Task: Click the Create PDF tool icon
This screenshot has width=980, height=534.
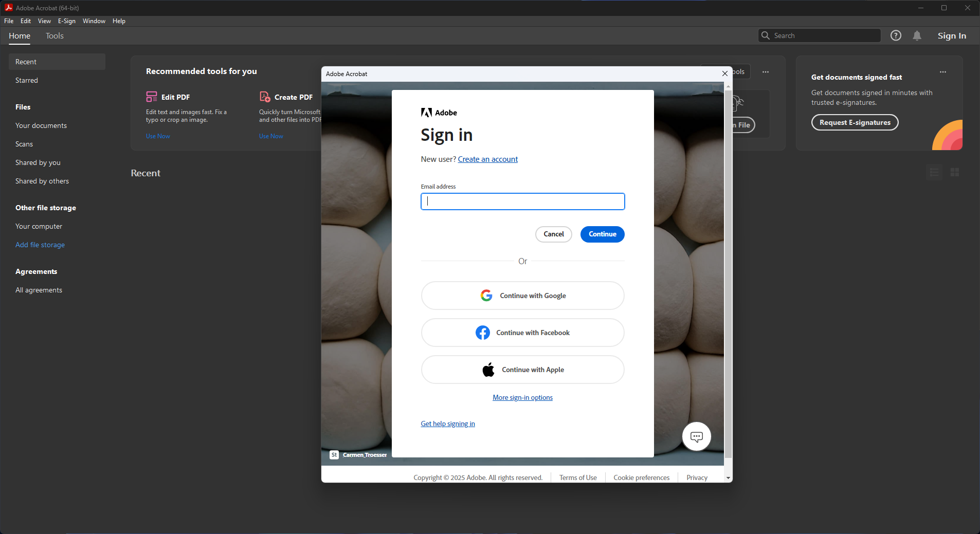Action: [265, 97]
